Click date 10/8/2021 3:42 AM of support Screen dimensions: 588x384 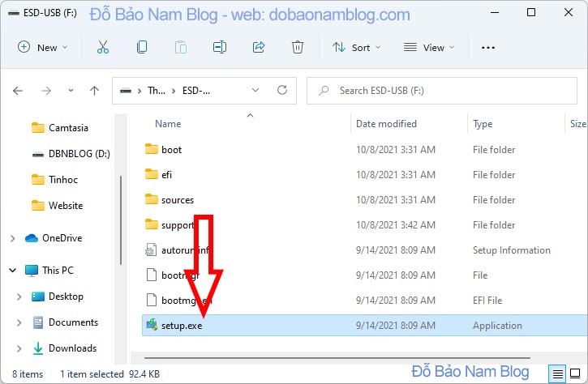(x=396, y=224)
